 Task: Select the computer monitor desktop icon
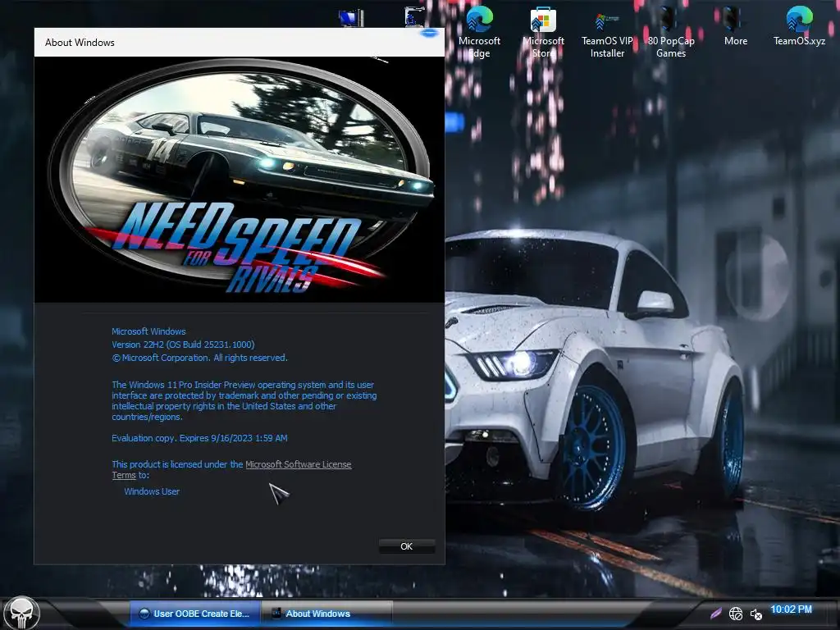click(351, 18)
